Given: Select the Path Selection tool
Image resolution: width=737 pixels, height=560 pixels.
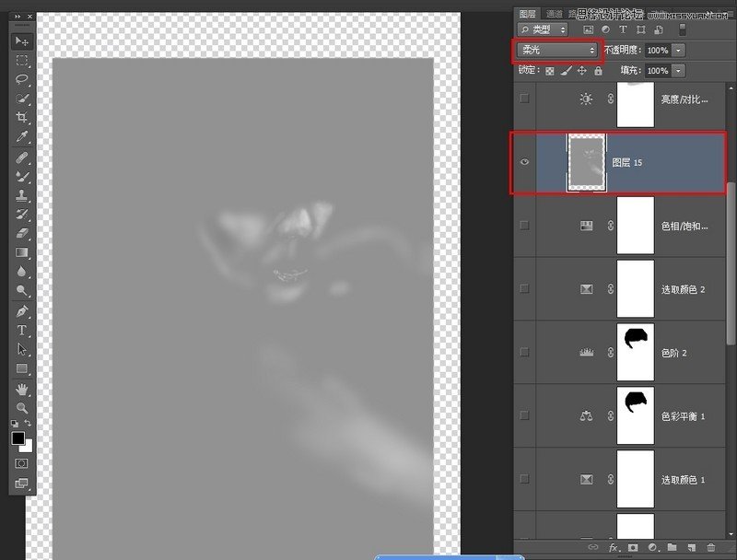Looking at the screenshot, I should [21, 349].
